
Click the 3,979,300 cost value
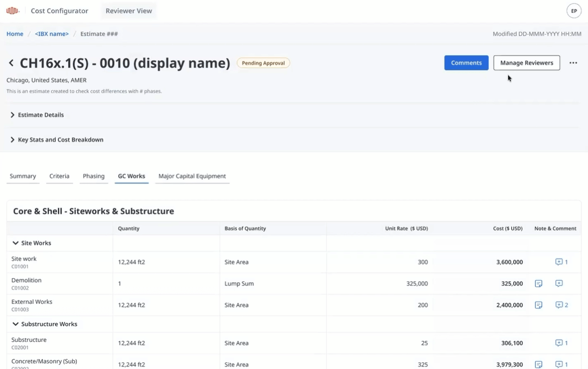coord(509,364)
